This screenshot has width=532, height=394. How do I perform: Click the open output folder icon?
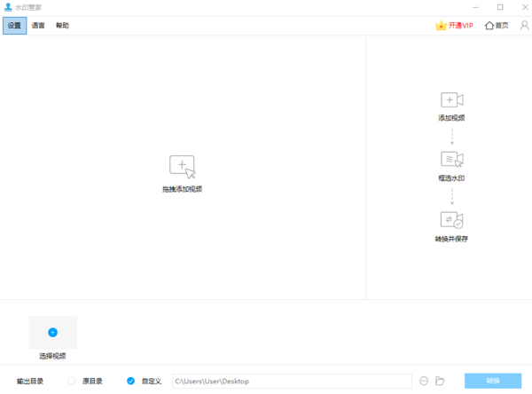[439, 381]
